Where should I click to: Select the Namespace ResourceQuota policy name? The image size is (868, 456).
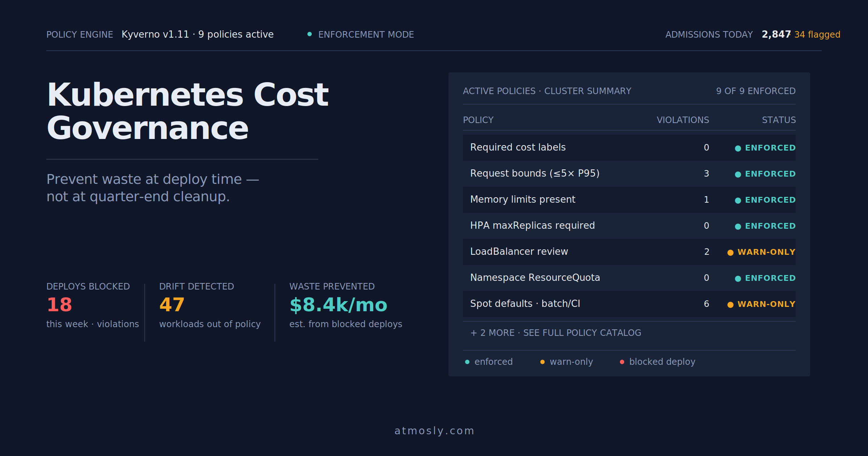535,278
